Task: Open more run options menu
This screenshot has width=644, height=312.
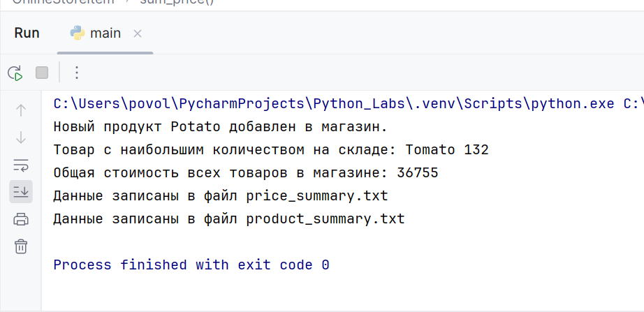Action: pos(76,73)
